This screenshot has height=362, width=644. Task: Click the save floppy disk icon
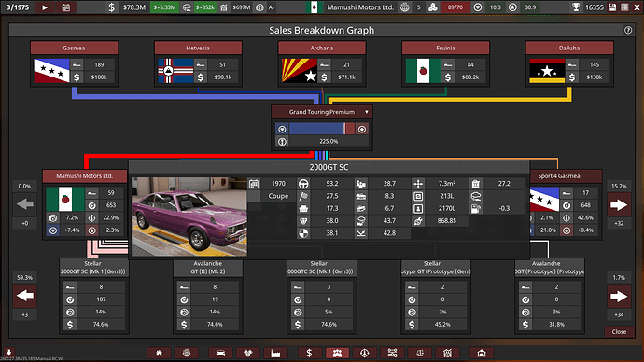tap(612, 7)
